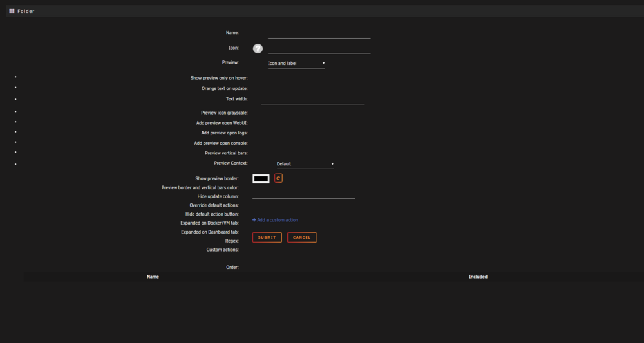Click the Hide update column label
Image resolution: width=644 pixels, height=343 pixels.
pos(218,196)
